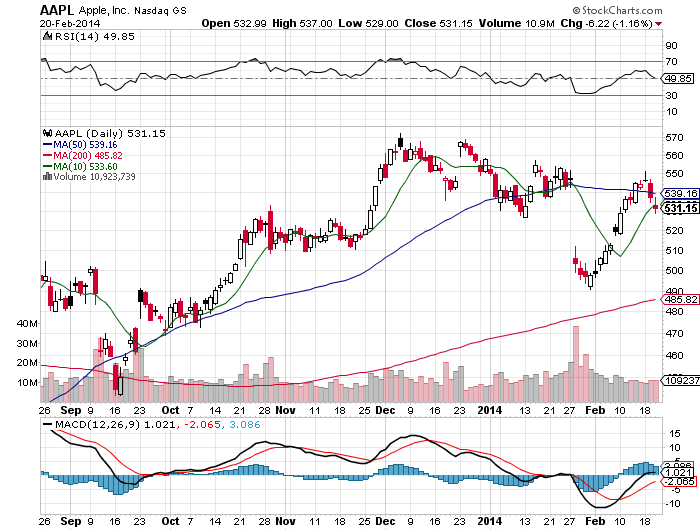This screenshot has width=700, height=530.
Task: Click the blue MA(50) line swatch in legend
Action: [x=47, y=145]
